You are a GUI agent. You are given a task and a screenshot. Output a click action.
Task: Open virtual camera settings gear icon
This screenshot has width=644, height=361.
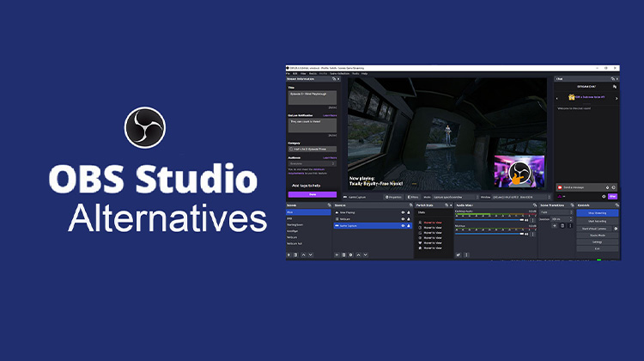point(616,229)
